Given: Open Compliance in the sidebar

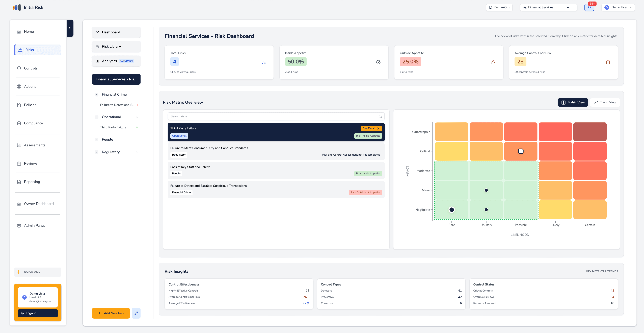Looking at the screenshot, I should pyautogui.click(x=38, y=123).
